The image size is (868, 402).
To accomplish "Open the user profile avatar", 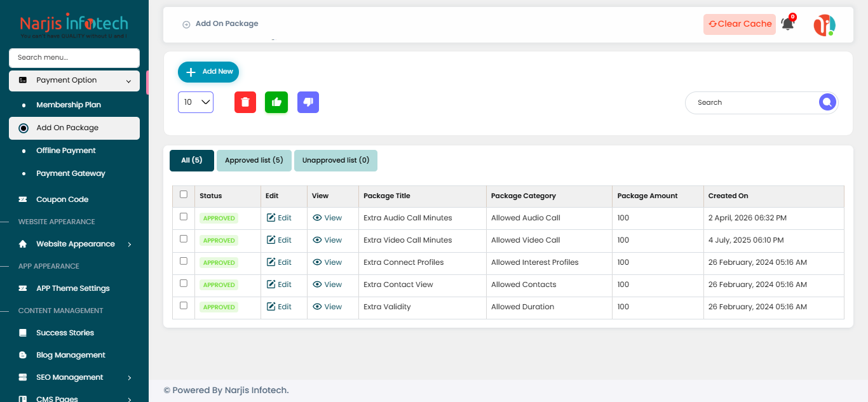I will tap(824, 25).
